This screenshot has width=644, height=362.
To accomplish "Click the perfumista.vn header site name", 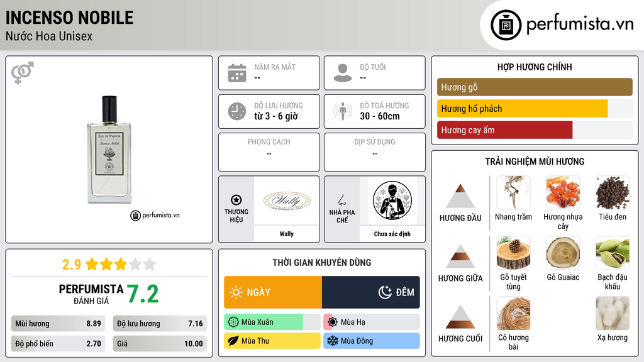I will click(580, 24).
